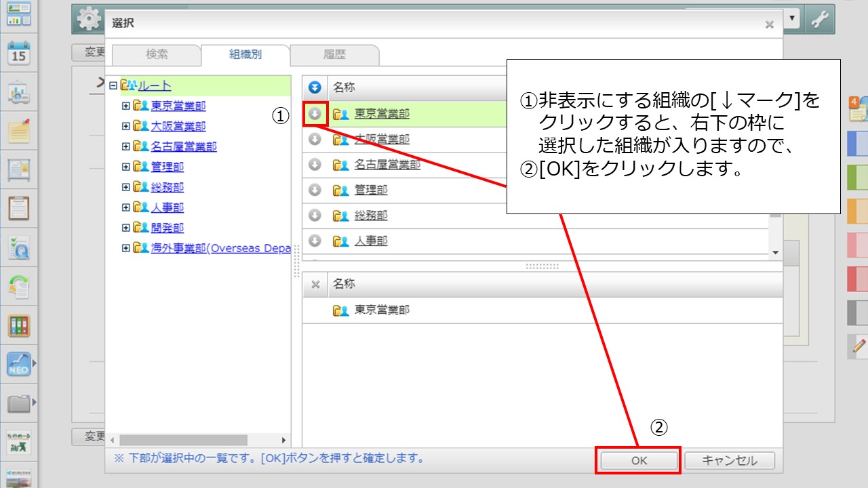Click the globe icon in the name column header

coord(313,87)
